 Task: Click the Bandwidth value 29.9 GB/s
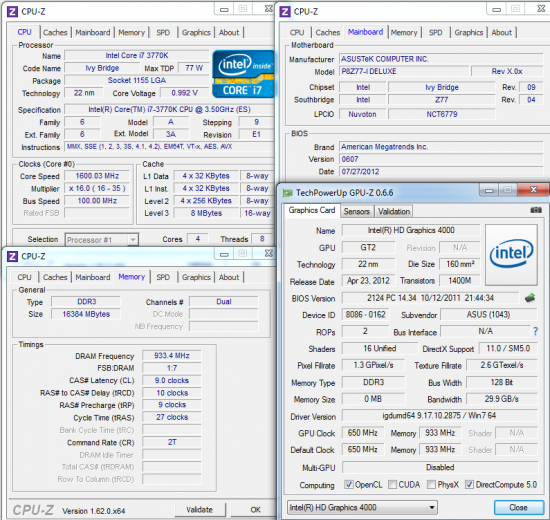[502, 399]
